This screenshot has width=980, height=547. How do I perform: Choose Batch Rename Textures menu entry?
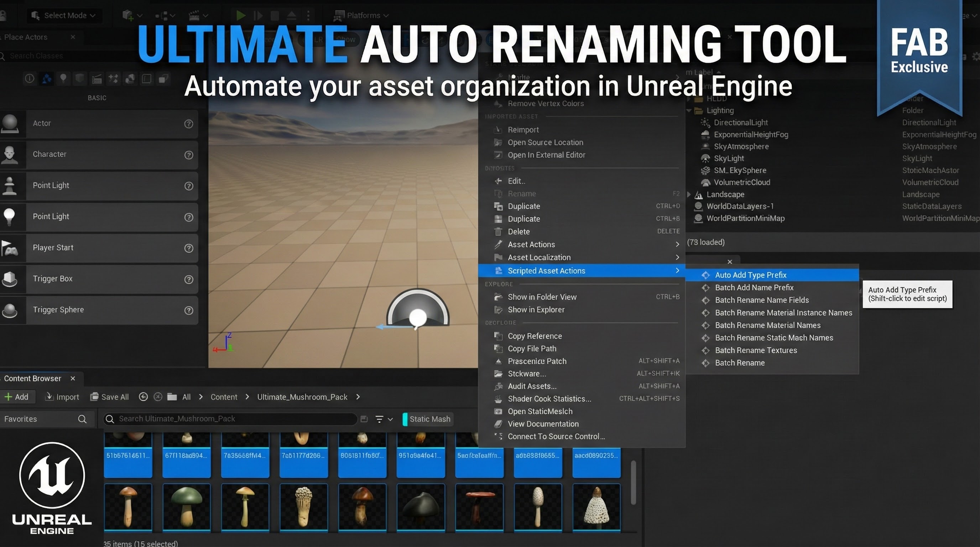coord(772,350)
